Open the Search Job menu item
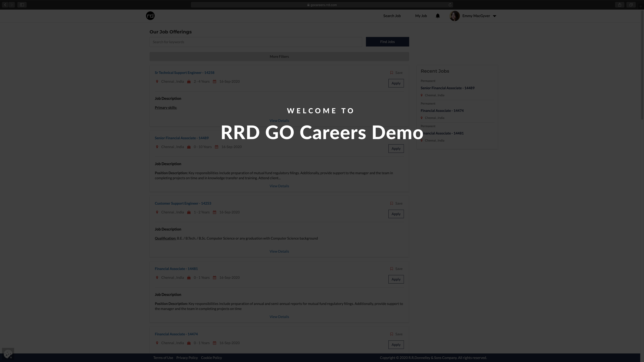 (x=392, y=16)
